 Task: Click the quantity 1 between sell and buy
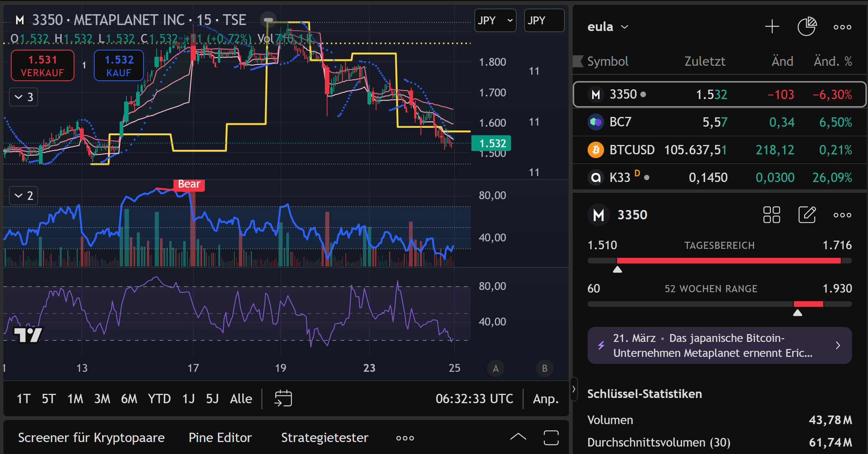pyautogui.click(x=84, y=65)
